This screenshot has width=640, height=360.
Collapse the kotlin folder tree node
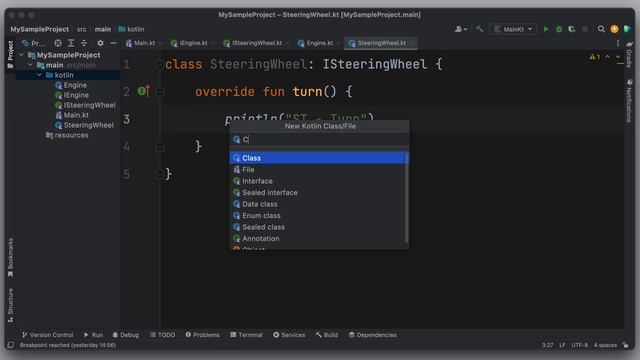click(39, 75)
